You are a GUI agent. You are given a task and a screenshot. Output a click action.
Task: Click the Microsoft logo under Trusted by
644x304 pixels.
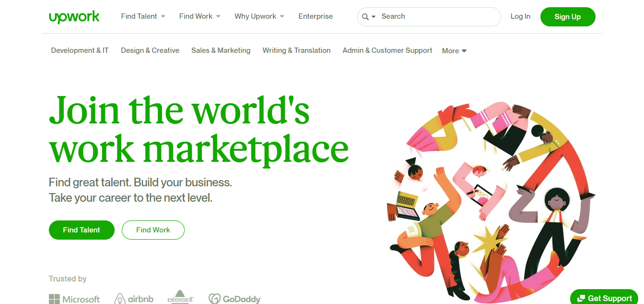point(74,299)
